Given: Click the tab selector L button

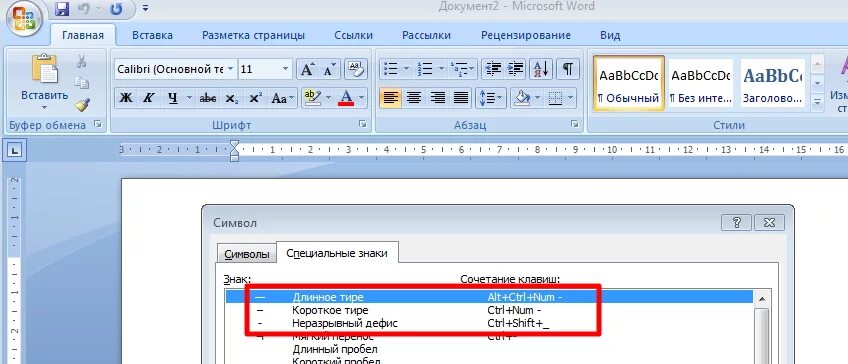Looking at the screenshot, I should (x=15, y=150).
